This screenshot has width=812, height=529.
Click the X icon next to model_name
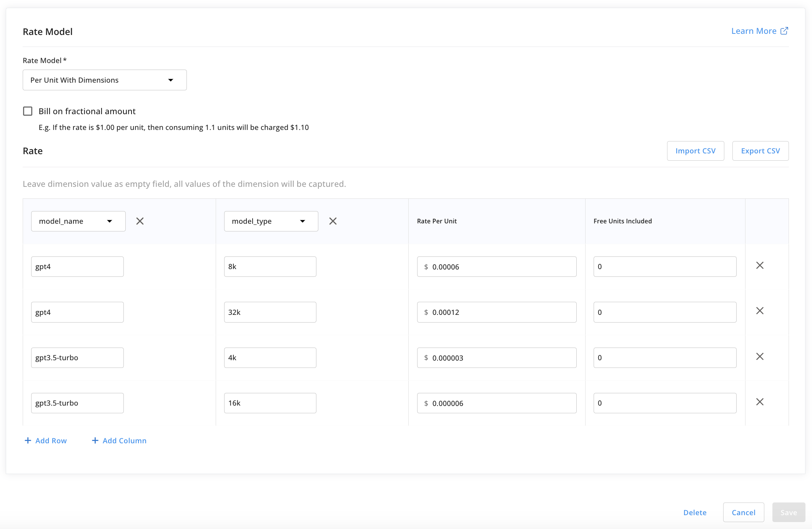point(140,221)
